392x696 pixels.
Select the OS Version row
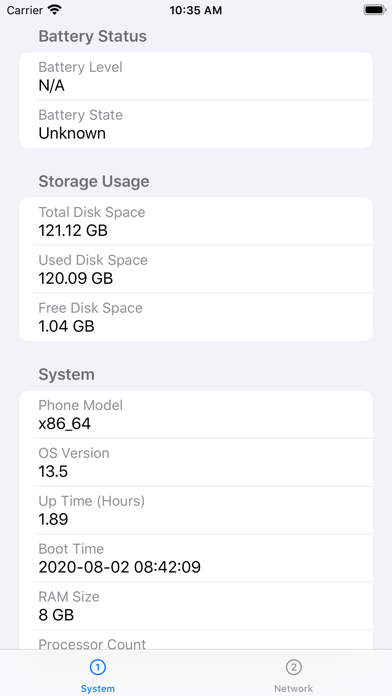[x=196, y=463]
